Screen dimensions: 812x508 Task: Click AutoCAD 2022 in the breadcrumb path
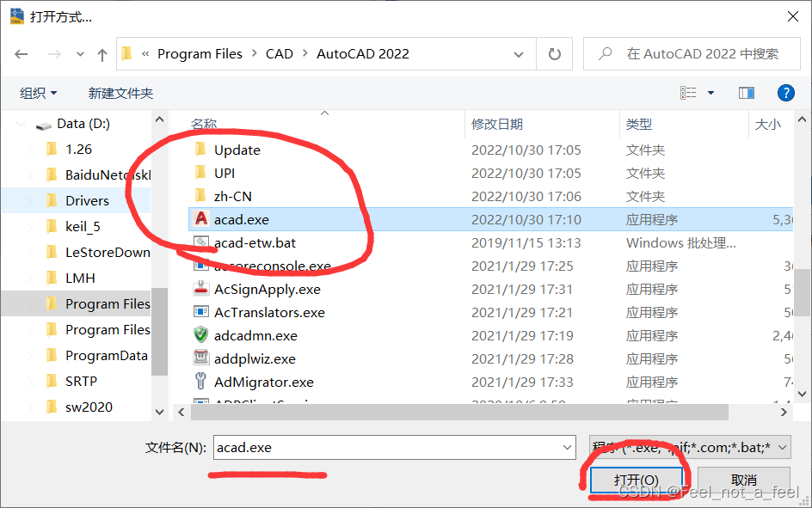[x=363, y=54]
